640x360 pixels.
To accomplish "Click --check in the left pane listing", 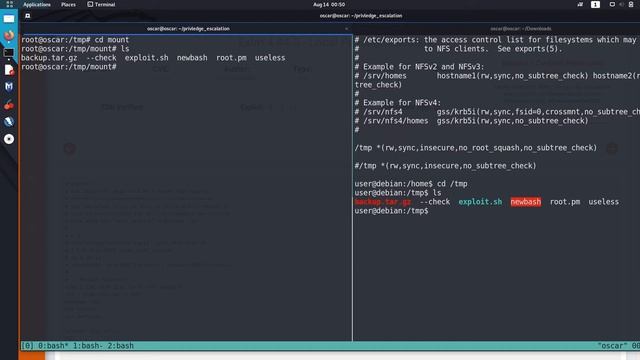I will point(101,58).
